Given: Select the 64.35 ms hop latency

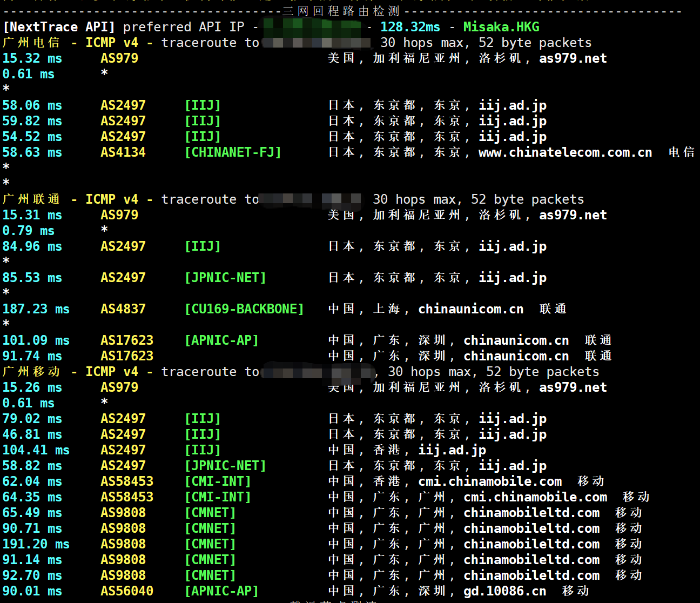Looking at the screenshot, I should pos(32,497).
